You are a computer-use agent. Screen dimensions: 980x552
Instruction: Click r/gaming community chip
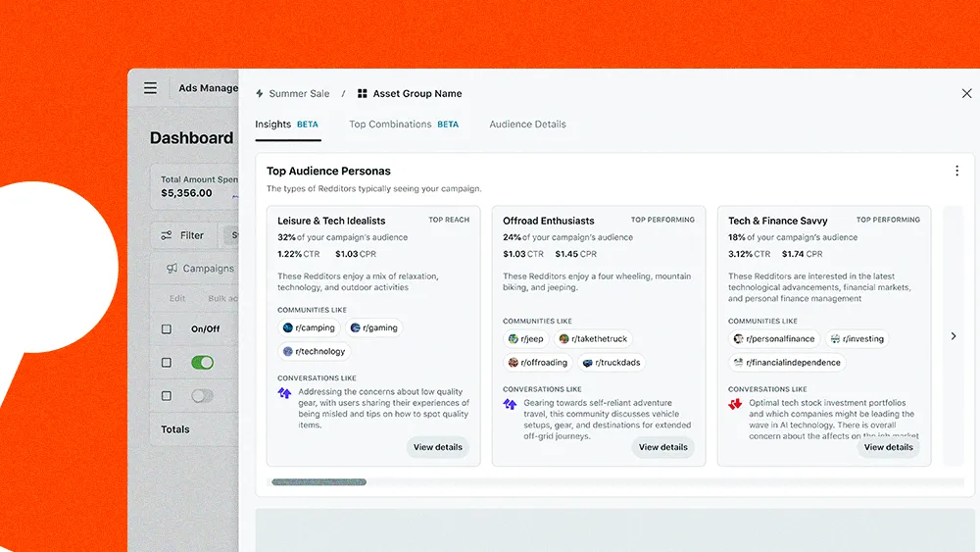click(x=373, y=327)
